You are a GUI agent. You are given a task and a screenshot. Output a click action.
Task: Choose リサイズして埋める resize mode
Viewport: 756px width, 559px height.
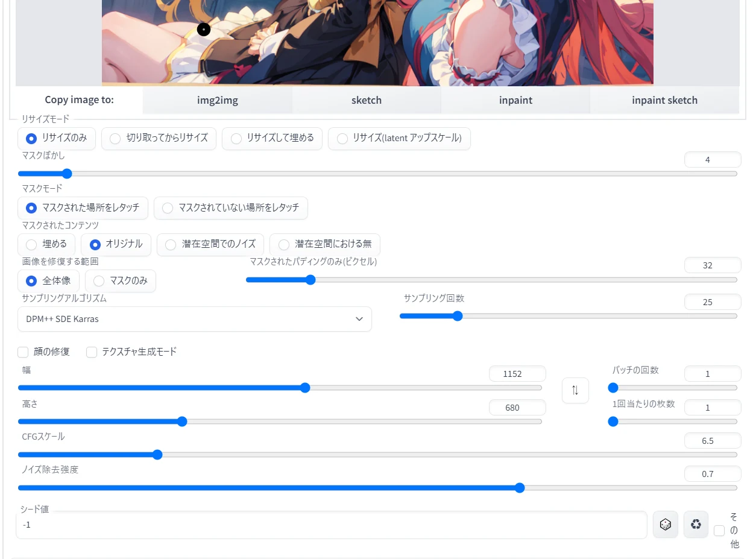[272, 138]
